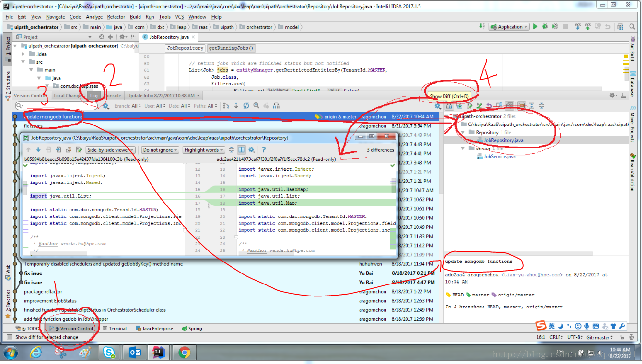Select the 'update mongodb functions' commit row
Screen dimensions: 642x364
pyautogui.click(x=225, y=117)
